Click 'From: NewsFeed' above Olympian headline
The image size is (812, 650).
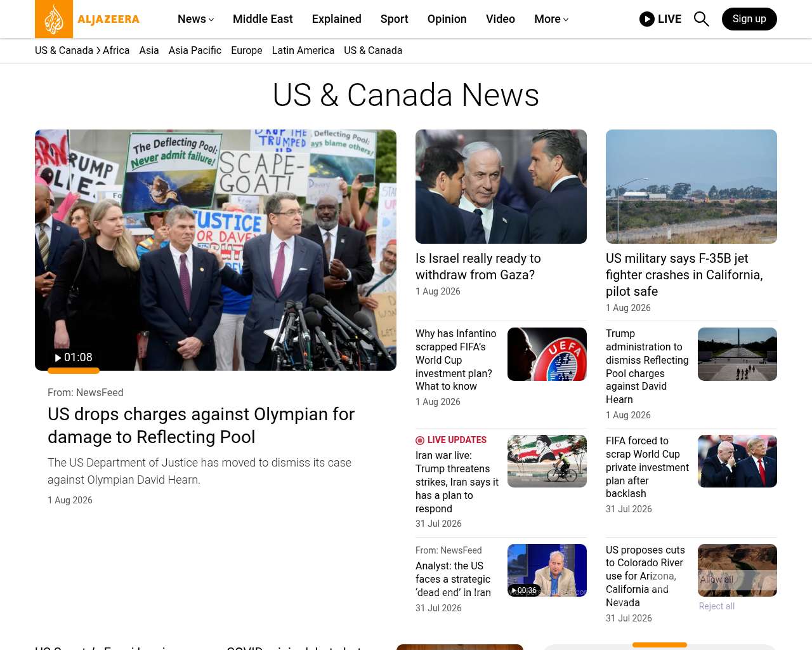coord(86,393)
